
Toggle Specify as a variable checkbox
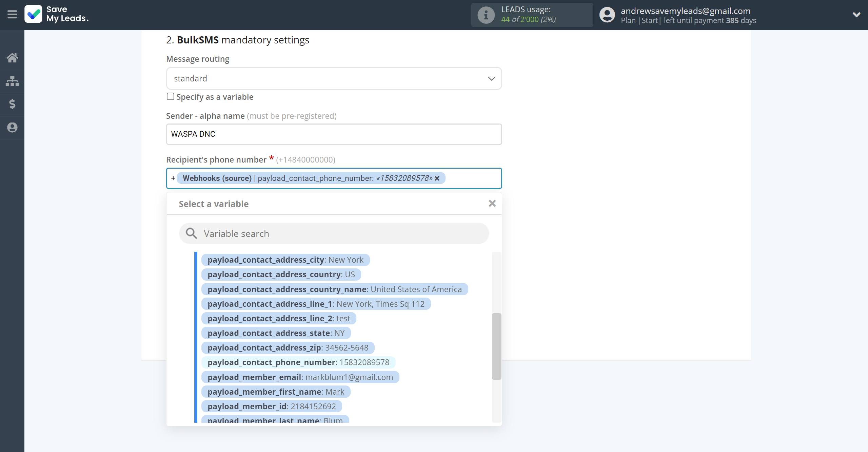pos(171,96)
